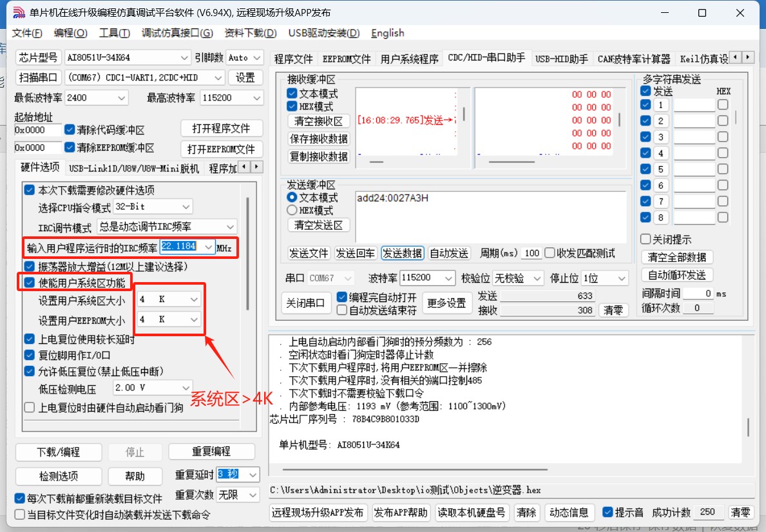Screen dimensions: 766x532
Task: Select send buffer HEX模式 radio button
Action: [x=292, y=210]
